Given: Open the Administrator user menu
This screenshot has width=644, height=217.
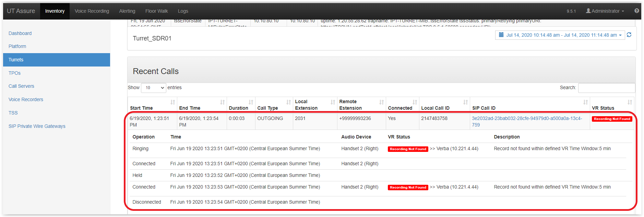Looking at the screenshot, I should tap(605, 11).
